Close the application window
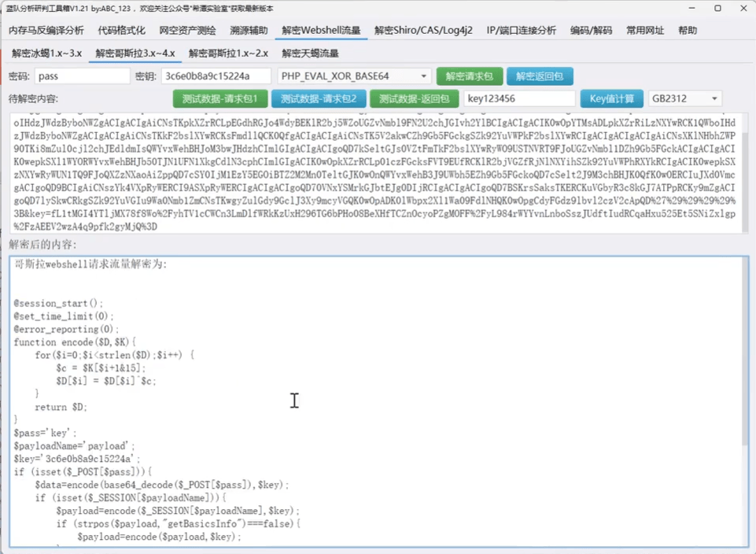This screenshot has height=554, width=756. pos(743,8)
